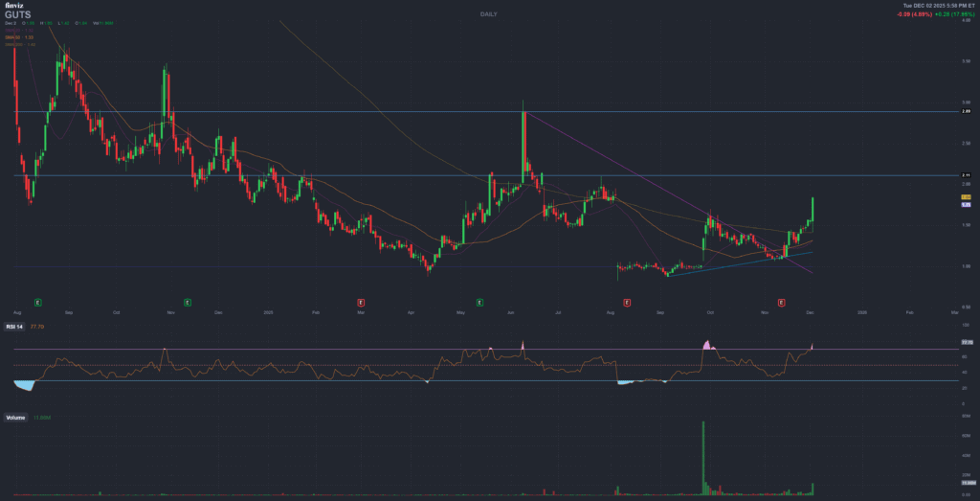Select the 2.11 horizontal line price label
The image size is (980, 501).
tap(966, 175)
